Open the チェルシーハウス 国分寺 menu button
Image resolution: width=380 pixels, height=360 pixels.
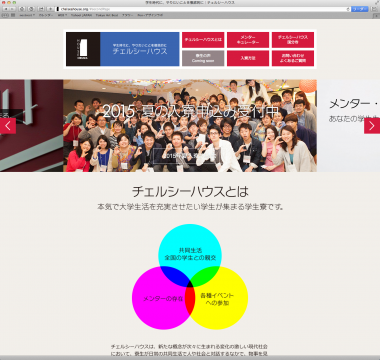click(x=293, y=40)
